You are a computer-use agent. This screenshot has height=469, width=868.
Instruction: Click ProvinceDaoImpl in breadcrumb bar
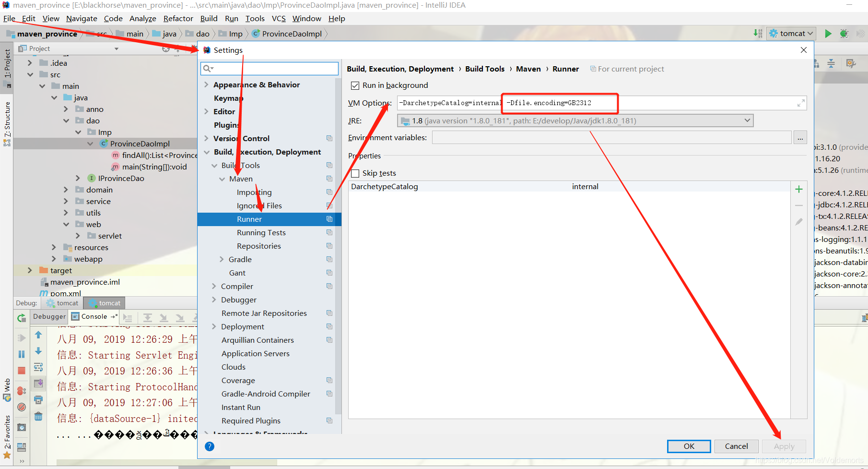point(292,34)
